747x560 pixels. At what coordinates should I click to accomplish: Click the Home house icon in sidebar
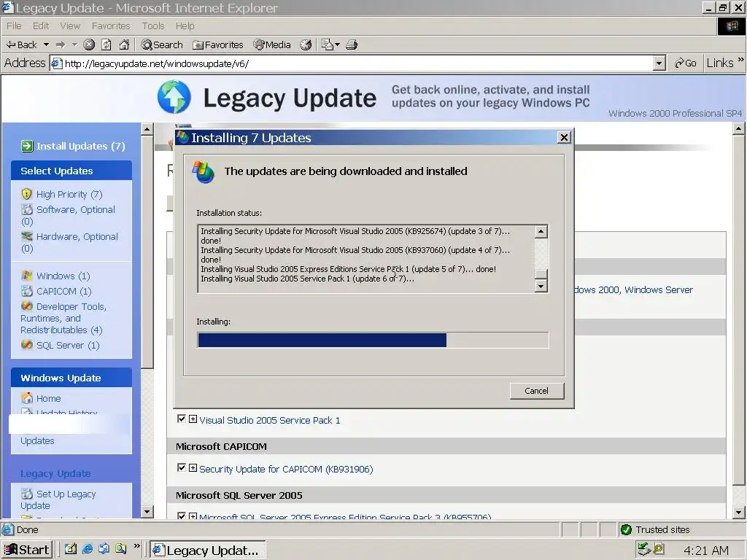[27, 398]
